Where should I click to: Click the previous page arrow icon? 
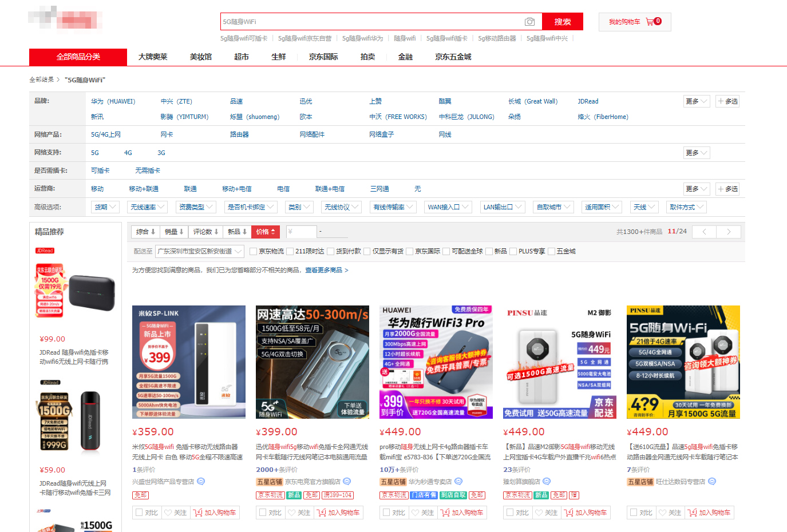pos(704,232)
